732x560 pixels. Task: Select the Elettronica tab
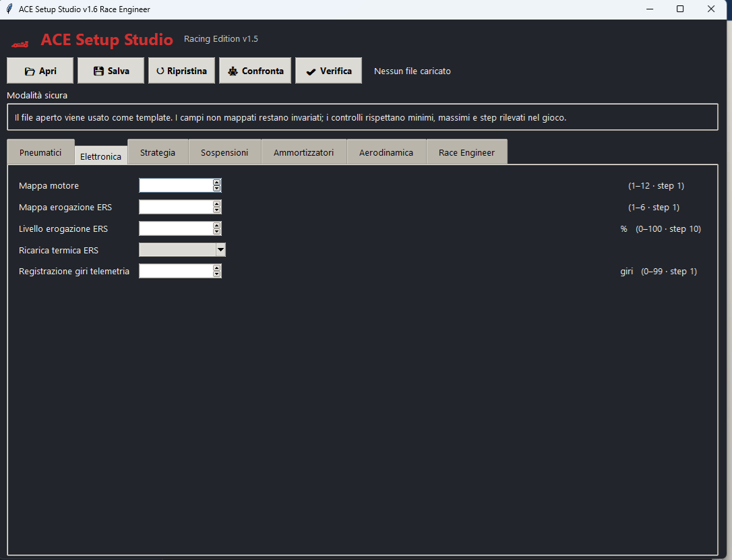pos(101,156)
